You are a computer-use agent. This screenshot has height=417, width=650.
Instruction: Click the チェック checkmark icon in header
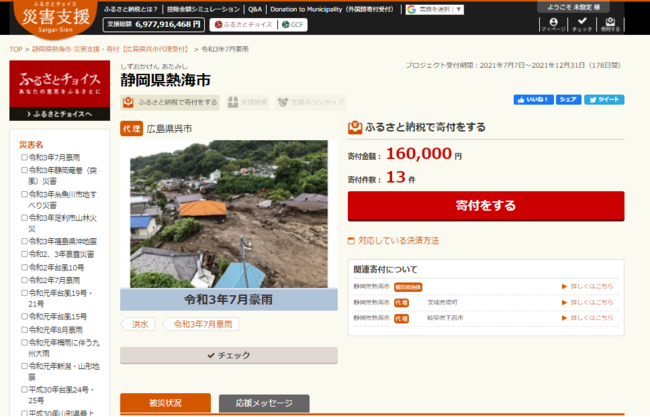580,24
